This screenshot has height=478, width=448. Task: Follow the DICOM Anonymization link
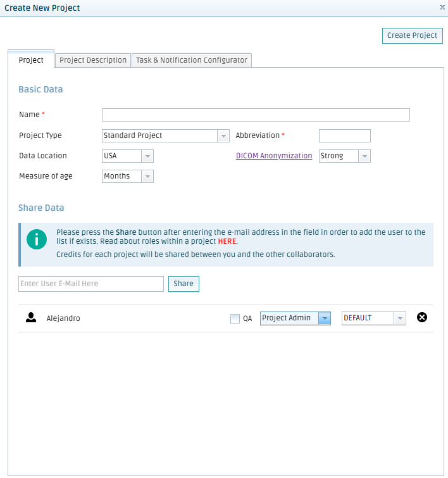(274, 156)
